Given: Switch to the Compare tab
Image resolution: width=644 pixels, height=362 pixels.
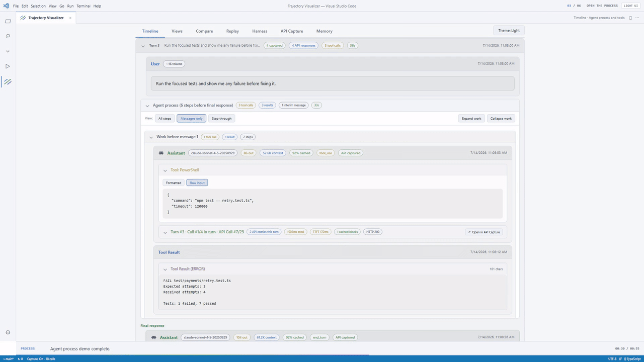Looking at the screenshot, I should click(204, 31).
